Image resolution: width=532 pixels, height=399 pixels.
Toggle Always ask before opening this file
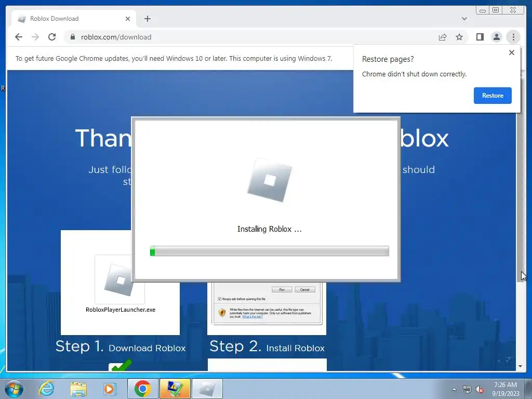(x=220, y=299)
